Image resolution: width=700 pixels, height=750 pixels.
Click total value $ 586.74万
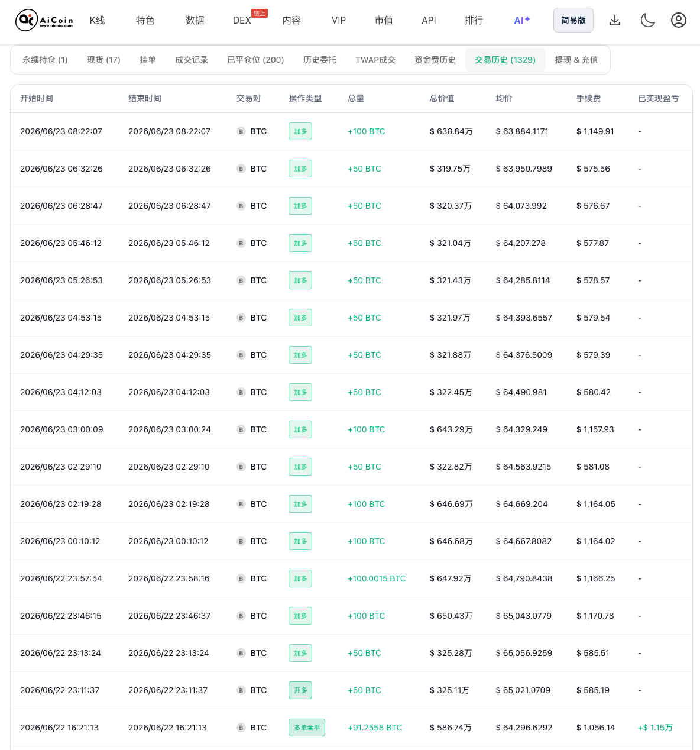click(451, 728)
